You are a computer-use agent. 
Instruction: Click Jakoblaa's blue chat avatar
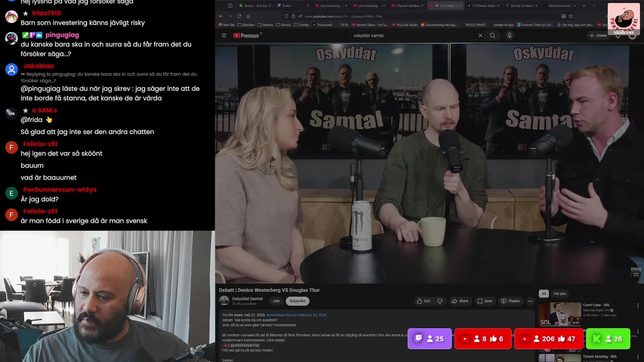click(x=12, y=69)
